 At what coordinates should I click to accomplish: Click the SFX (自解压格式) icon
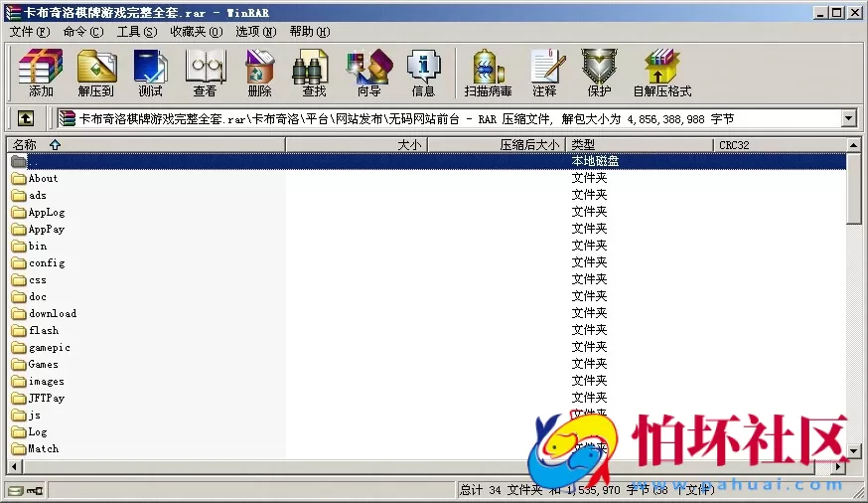(x=662, y=73)
